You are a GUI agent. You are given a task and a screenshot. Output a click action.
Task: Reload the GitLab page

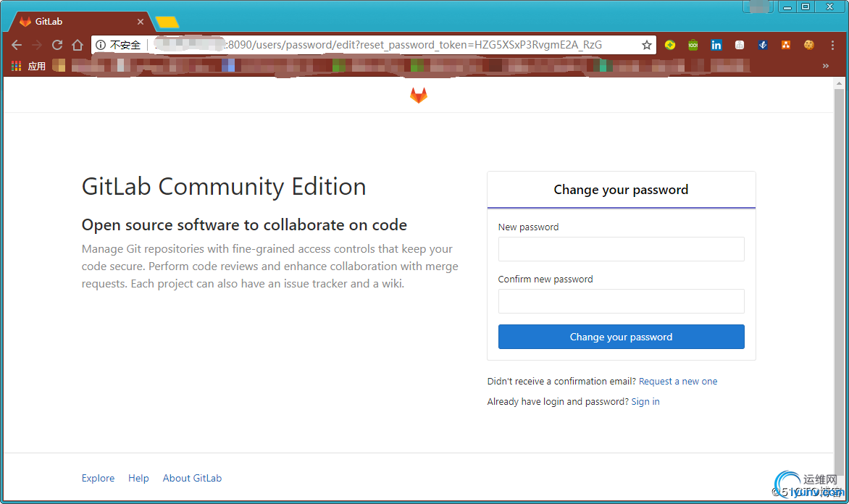coord(57,45)
